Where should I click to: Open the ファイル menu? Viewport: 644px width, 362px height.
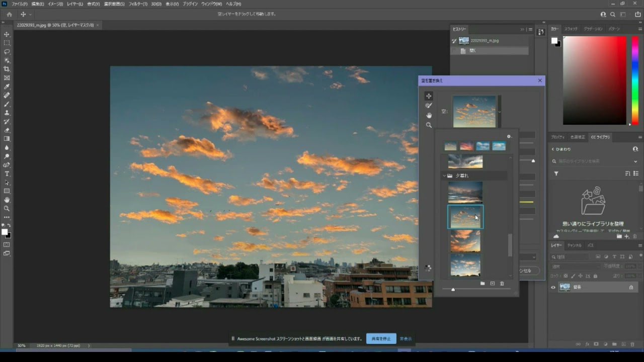(x=19, y=4)
